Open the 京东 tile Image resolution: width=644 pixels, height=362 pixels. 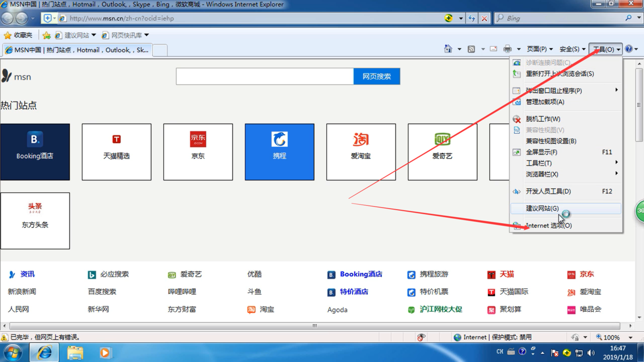[198, 152]
